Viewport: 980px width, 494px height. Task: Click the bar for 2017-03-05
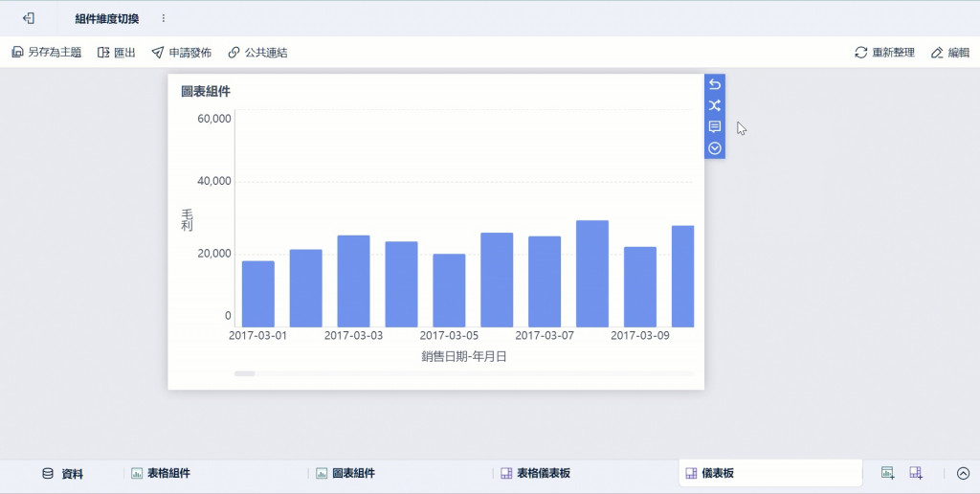click(x=450, y=290)
